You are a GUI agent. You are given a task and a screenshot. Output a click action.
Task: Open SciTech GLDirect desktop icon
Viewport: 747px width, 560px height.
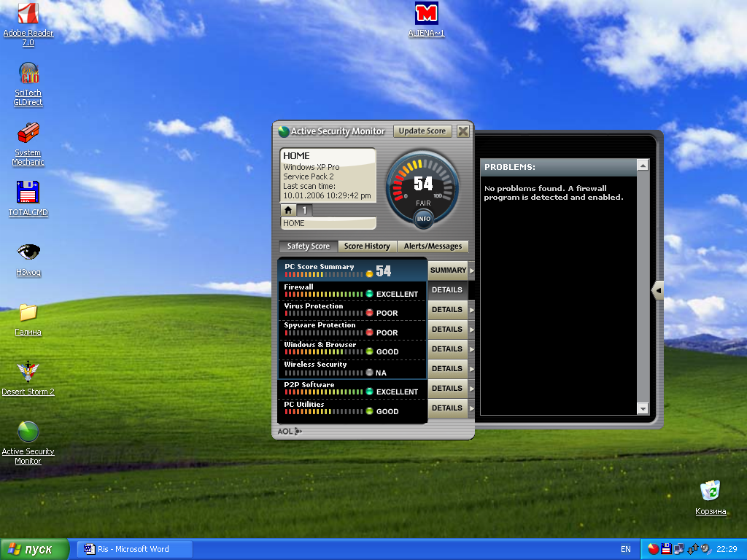tap(28, 84)
